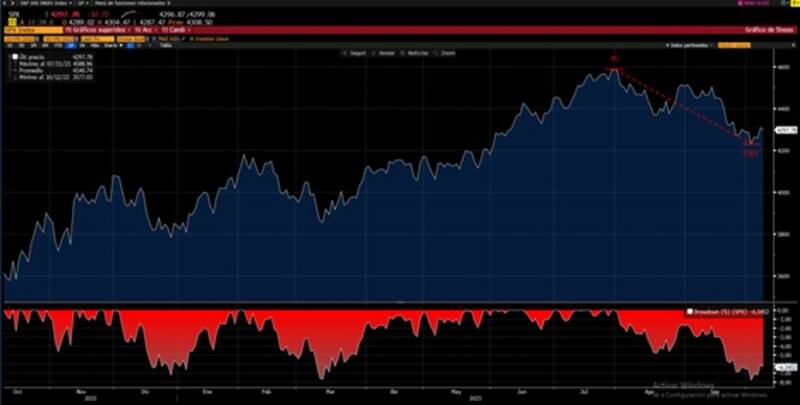Activate the Zoom chart tool
The image size is (800, 405).
click(445, 51)
